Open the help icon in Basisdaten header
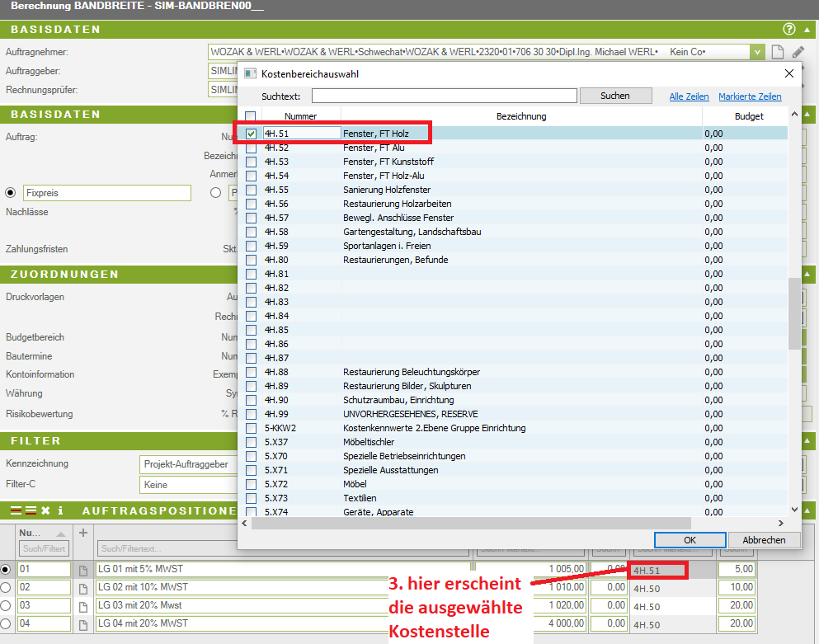819x644 pixels. pyautogui.click(x=788, y=30)
